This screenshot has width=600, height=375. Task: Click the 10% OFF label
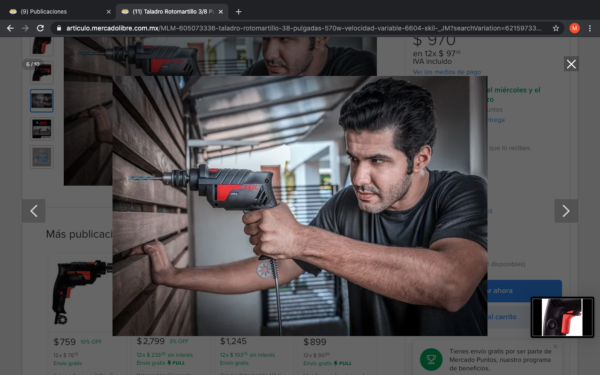(91, 342)
